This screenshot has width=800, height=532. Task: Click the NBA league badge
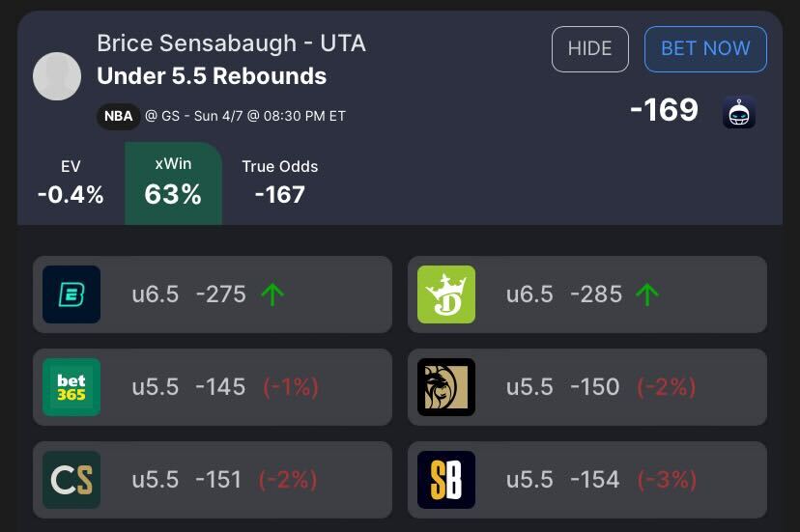(x=119, y=116)
